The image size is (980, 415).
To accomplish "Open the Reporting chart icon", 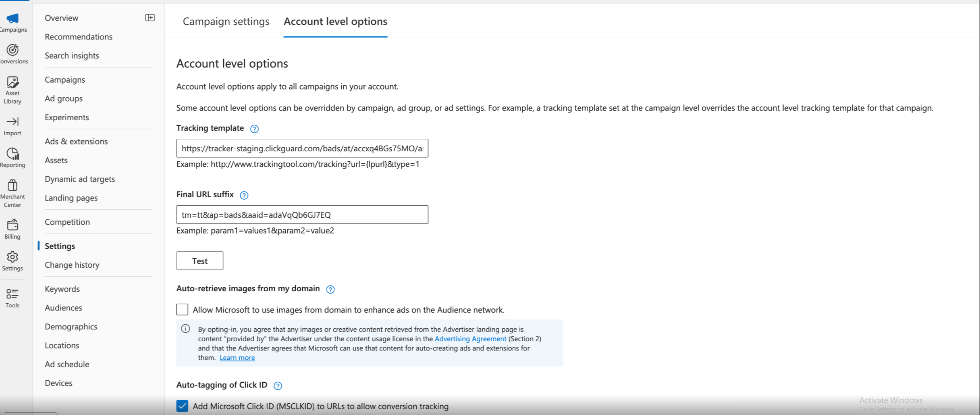I will [x=12, y=154].
